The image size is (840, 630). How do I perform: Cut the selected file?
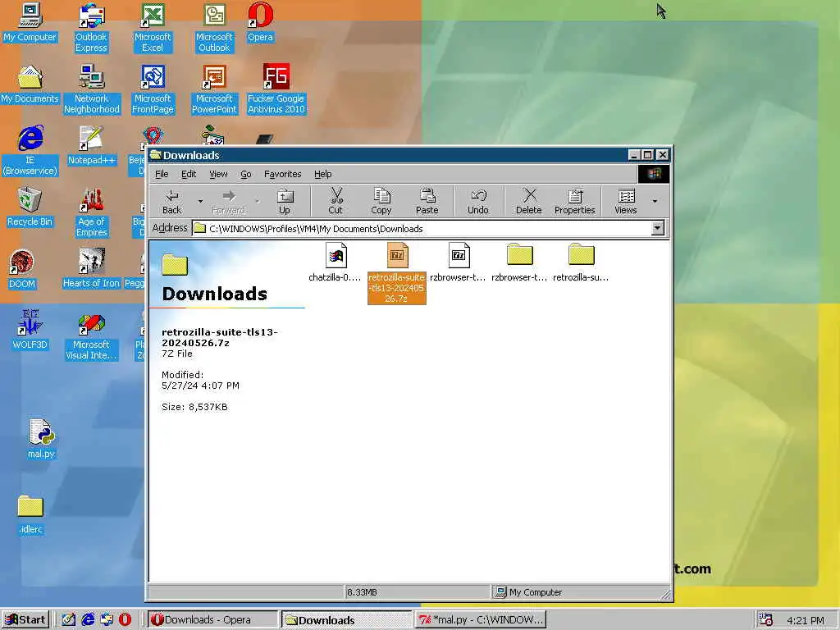tap(336, 202)
